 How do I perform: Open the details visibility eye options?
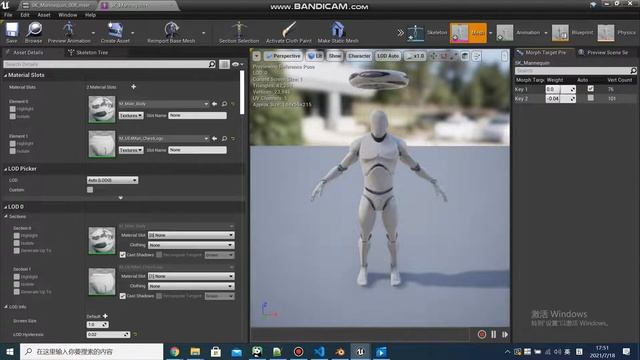click(237, 64)
